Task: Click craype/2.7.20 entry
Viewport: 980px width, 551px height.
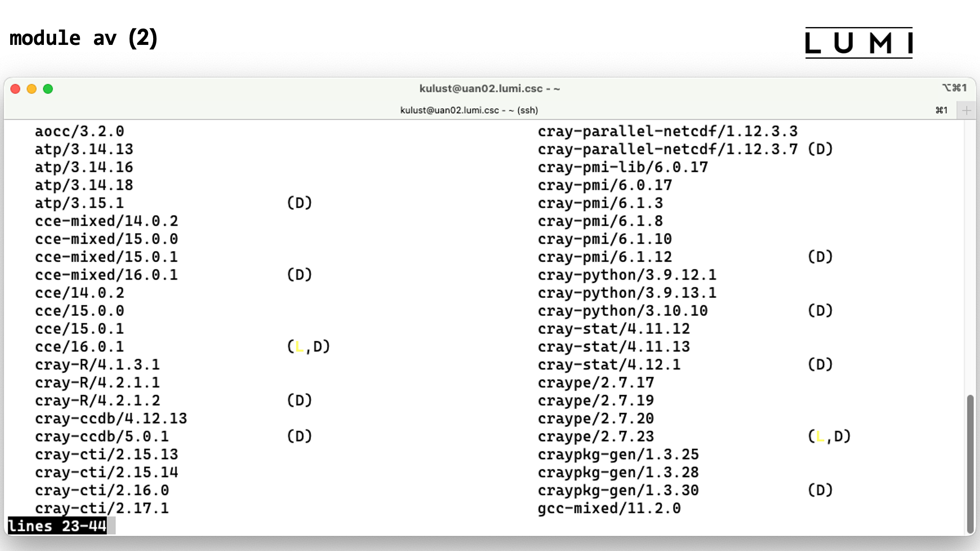Action: pos(596,418)
